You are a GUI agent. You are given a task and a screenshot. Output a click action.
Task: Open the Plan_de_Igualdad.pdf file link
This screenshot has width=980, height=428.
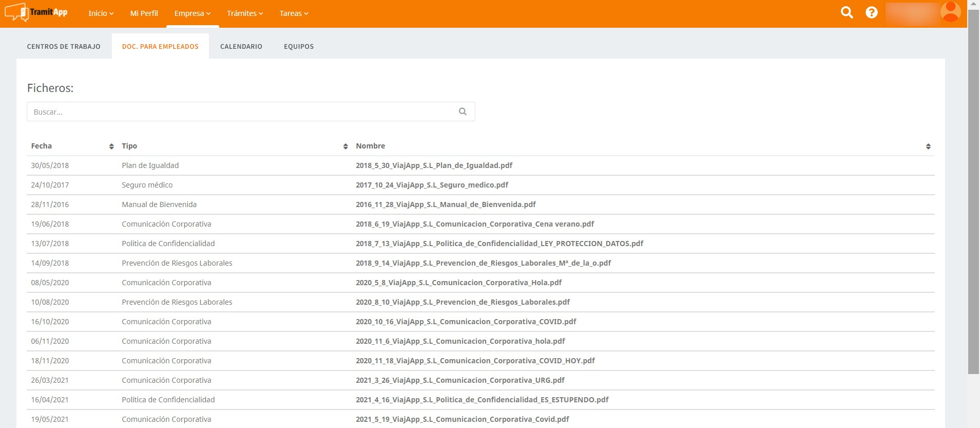point(434,165)
